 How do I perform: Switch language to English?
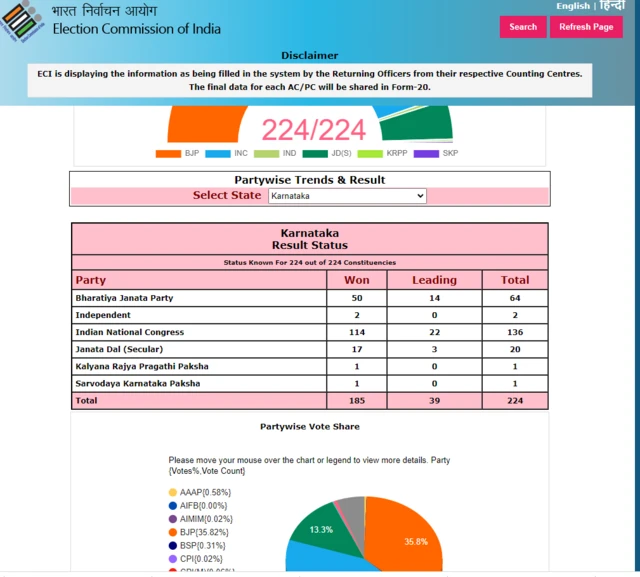pyautogui.click(x=573, y=6)
